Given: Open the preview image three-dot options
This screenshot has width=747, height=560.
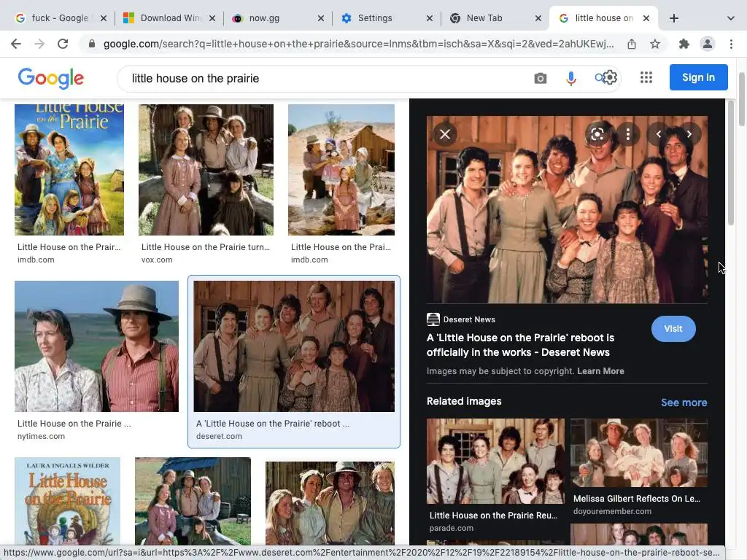Looking at the screenshot, I should point(628,134).
